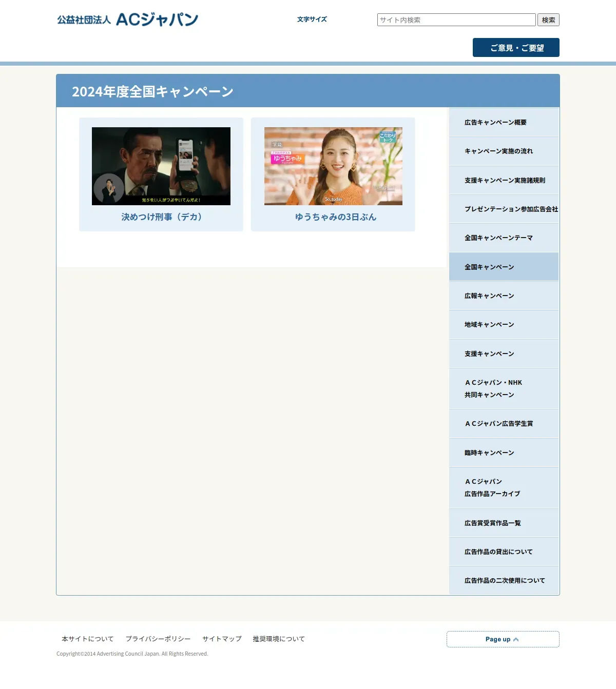Click the Page up chevron arrow icon
Screen dimensions: 616x689
pos(516,639)
